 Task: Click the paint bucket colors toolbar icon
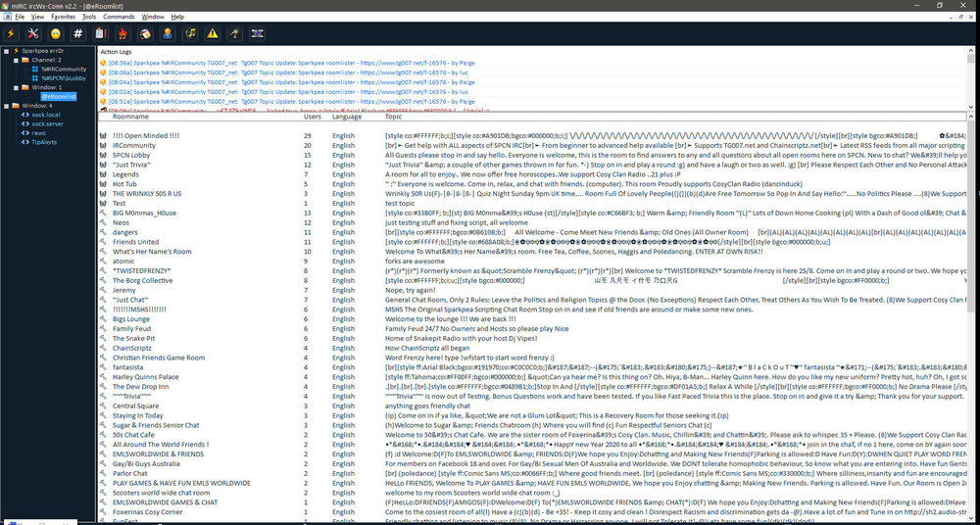145,33
